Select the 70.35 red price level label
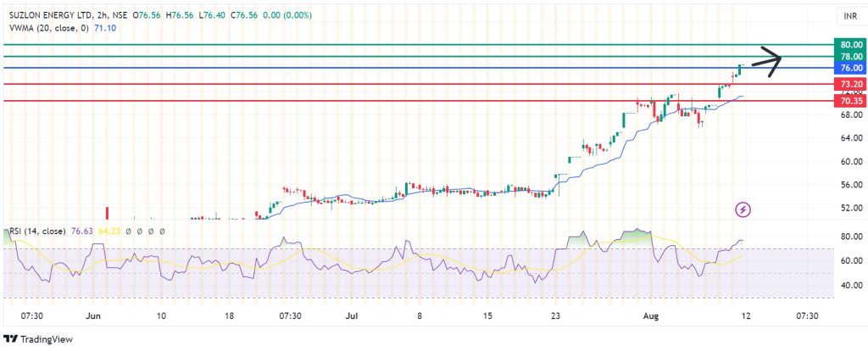The width and height of the screenshot is (868, 351). click(x=851, y=101)
